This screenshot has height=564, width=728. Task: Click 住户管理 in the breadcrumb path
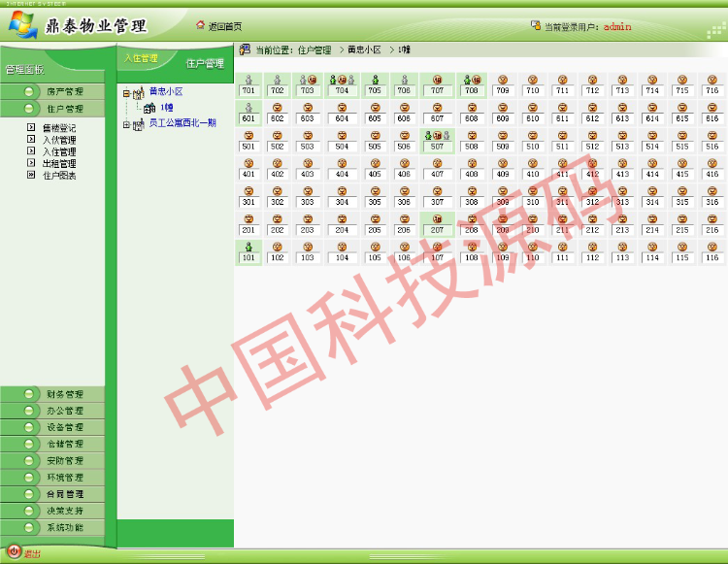click(x=314, y=50)
